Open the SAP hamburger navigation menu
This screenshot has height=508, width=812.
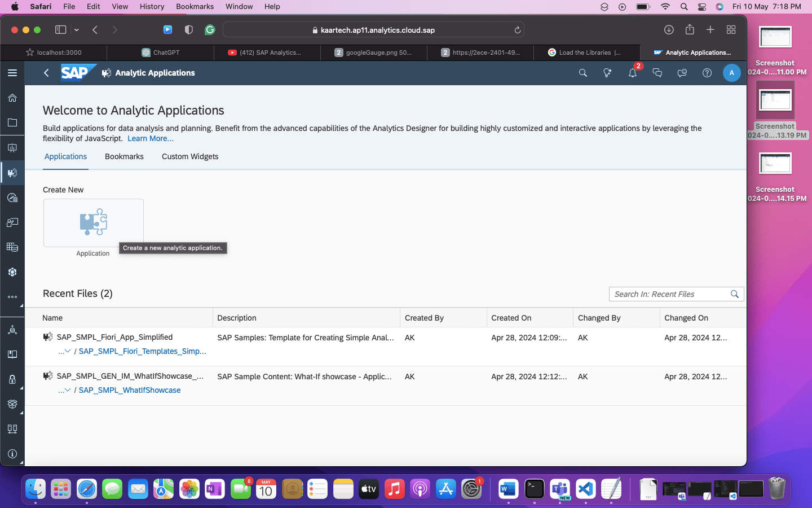pyautogui.click(x=12, y=73)
